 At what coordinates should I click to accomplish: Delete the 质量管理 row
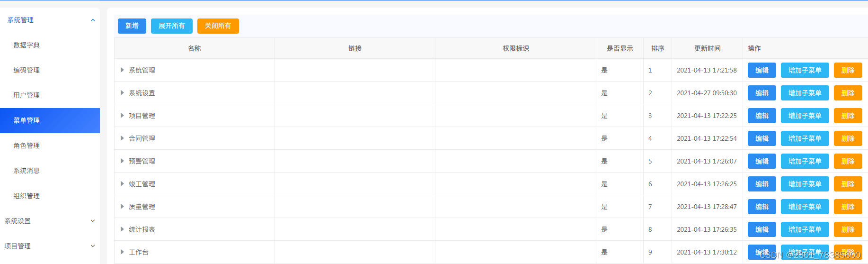[848, 207]
